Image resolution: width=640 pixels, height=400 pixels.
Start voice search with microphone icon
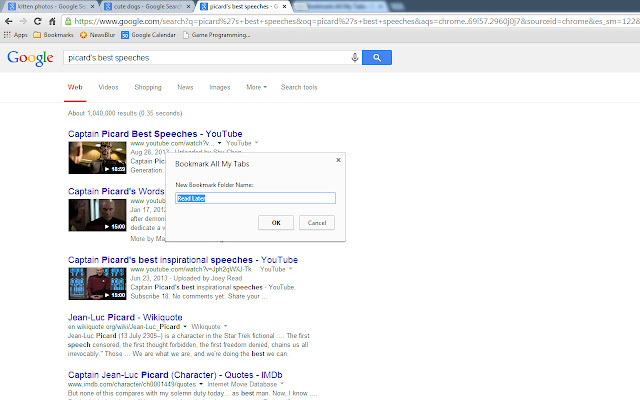pyautogui.click(x=355, y=58)
